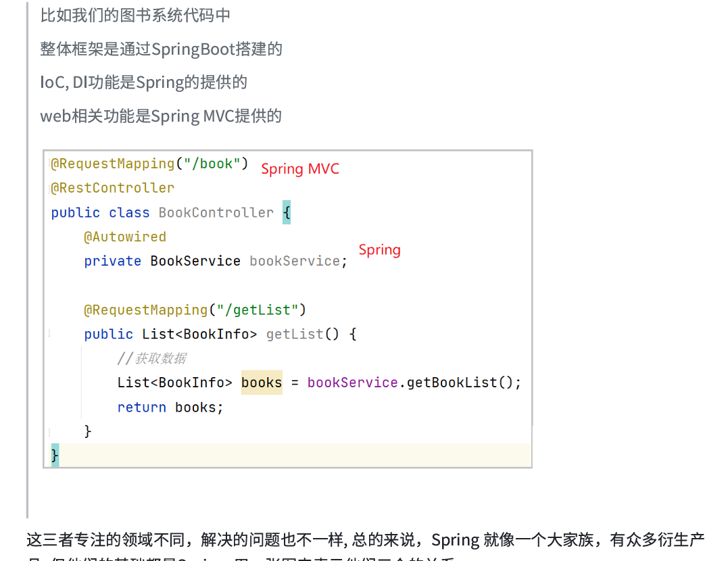This screenshot has height=561, width=728.
Task: Click the @Autowired annotation
Action: pos(124,237)
